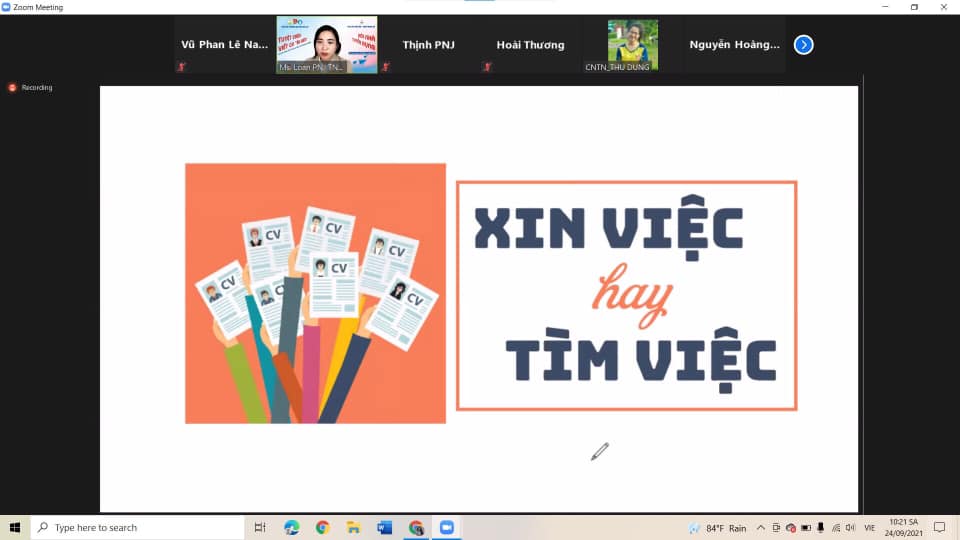
Task: Open Microsoft Word from the taskbar
Action: tap(384, 528)
